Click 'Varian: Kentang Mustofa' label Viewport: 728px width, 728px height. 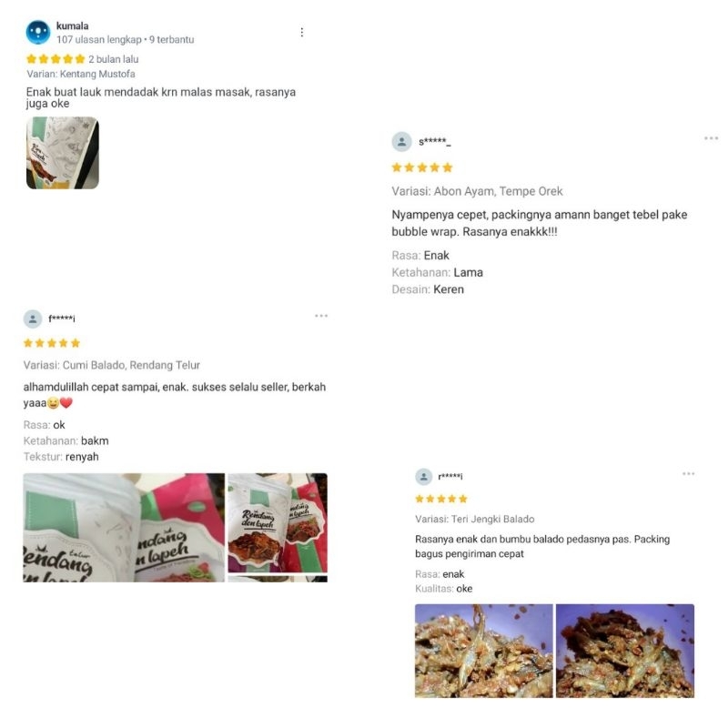click(x=81, y=74)
